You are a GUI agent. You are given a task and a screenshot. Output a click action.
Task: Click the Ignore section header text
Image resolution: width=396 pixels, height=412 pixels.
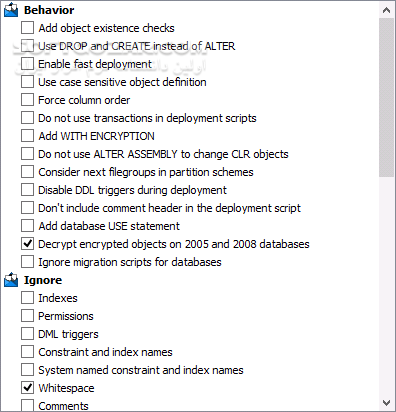(x=43, y=280)
